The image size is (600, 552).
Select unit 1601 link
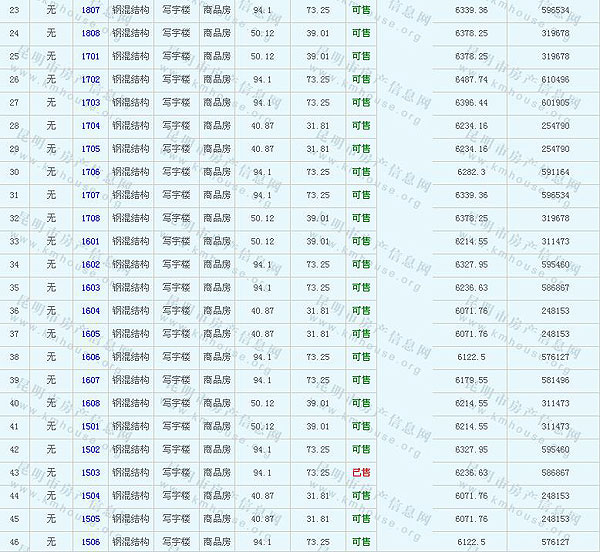[x=90, y=241]
